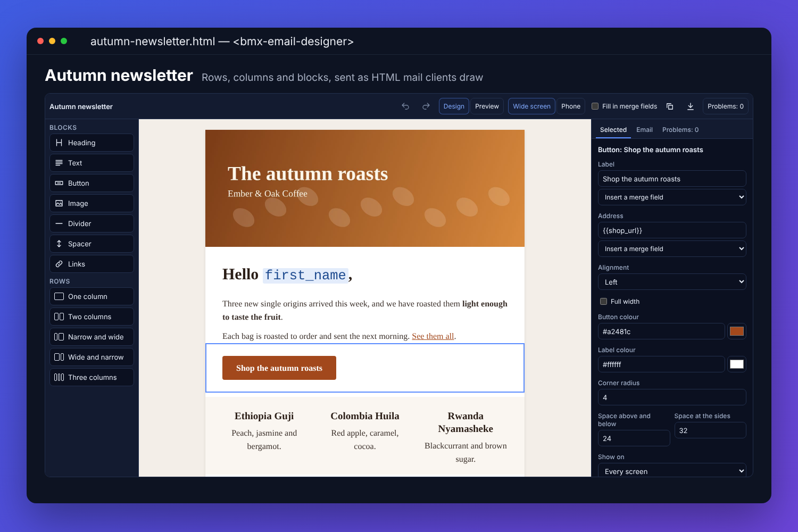Add a Divider block
Image resolution: width=798 pixels, height=532 pixels.
coord(92,223)
